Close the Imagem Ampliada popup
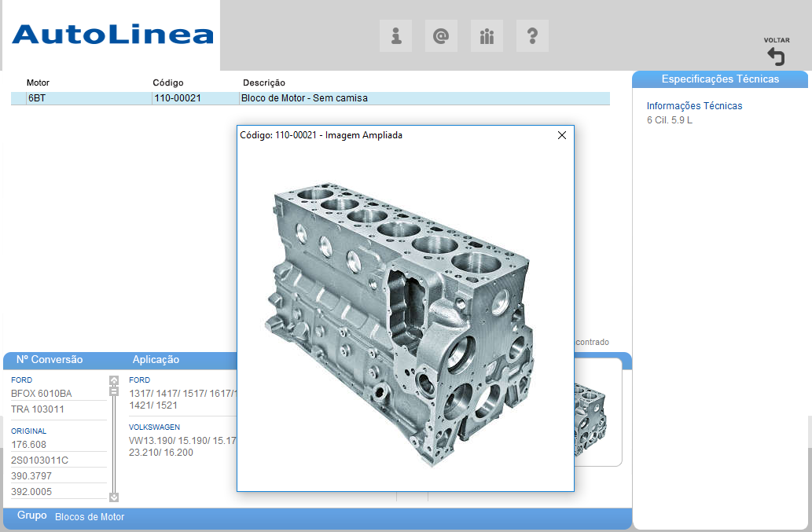 (562, 135)
